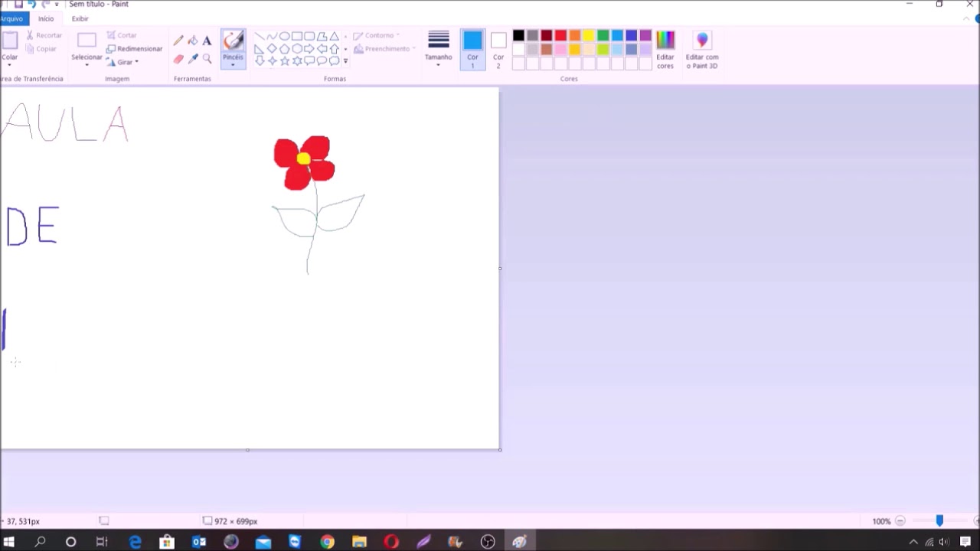
Task: Expand the Selecionar dropdown arrow
Action: tap(87, 65)
